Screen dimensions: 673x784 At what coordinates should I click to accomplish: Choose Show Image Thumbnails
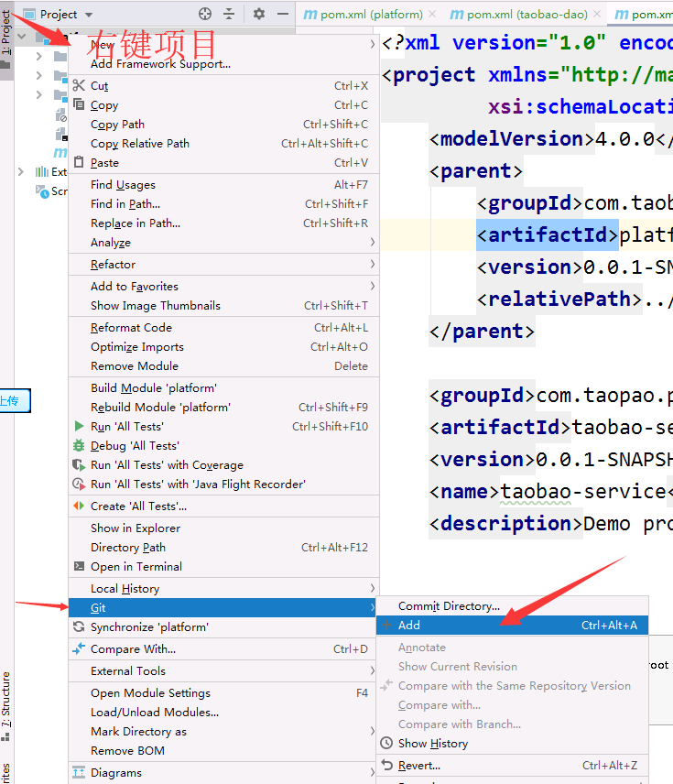(x=223, y=306)
